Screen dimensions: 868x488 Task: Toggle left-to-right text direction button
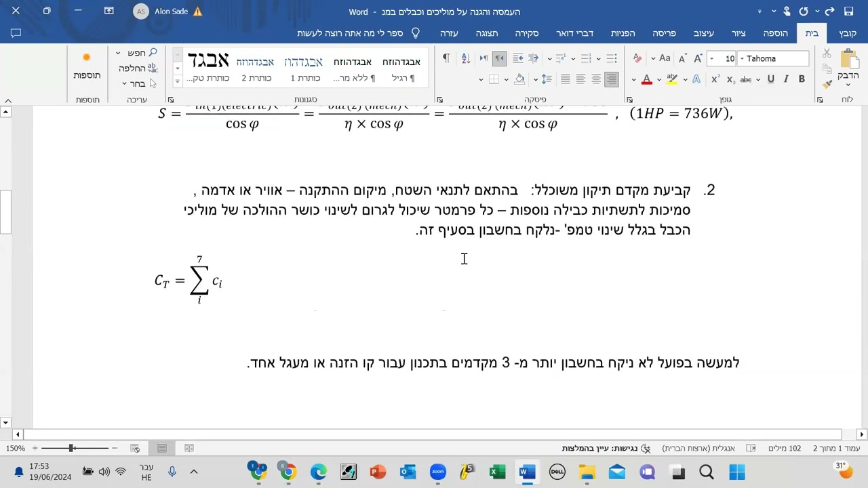point(484,58)
